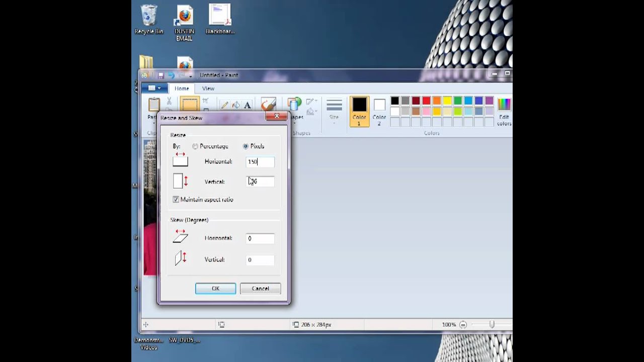This screenshot has height=362, width=644.
Task: Open the Blackboard desktop shortcut
Action: tap(220, 19)
